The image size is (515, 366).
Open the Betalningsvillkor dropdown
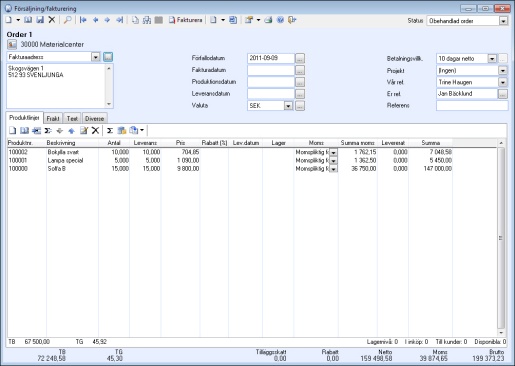click(492, 59)
